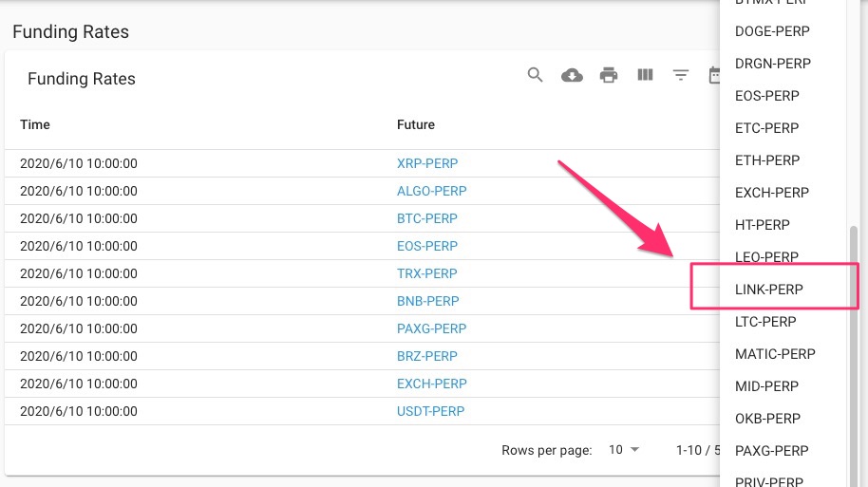868x487 pixels.
Task: Open the XRP-PERP future link
Action: (x=427, y=163)
